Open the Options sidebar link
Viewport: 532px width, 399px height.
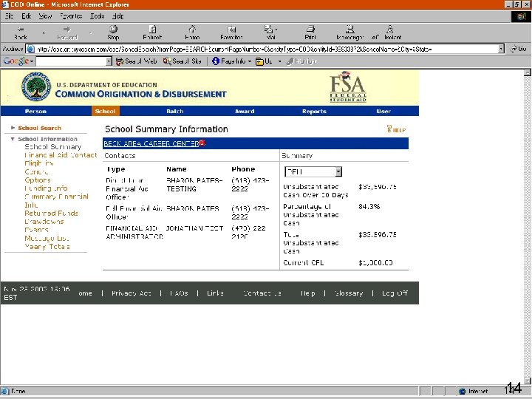pos(38,180)
